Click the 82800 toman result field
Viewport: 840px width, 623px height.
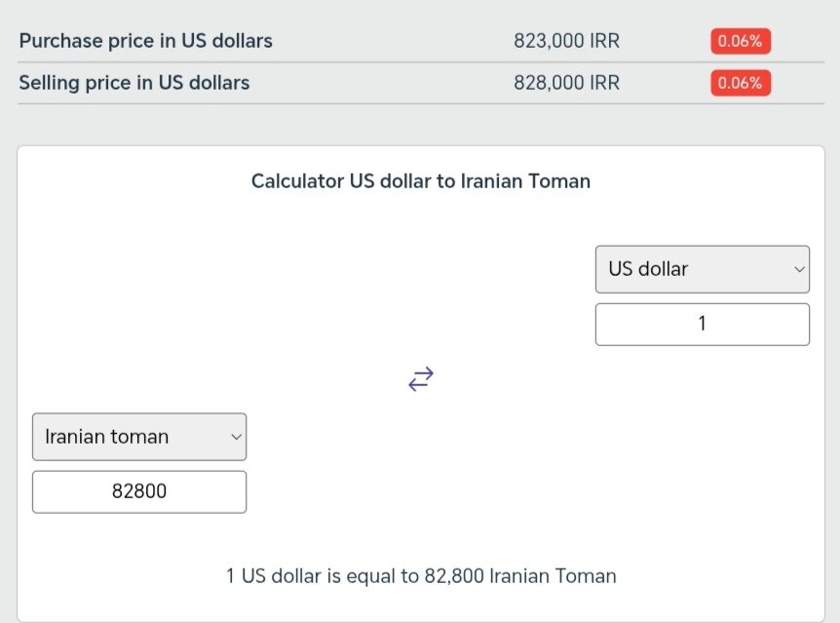point(139,491)
